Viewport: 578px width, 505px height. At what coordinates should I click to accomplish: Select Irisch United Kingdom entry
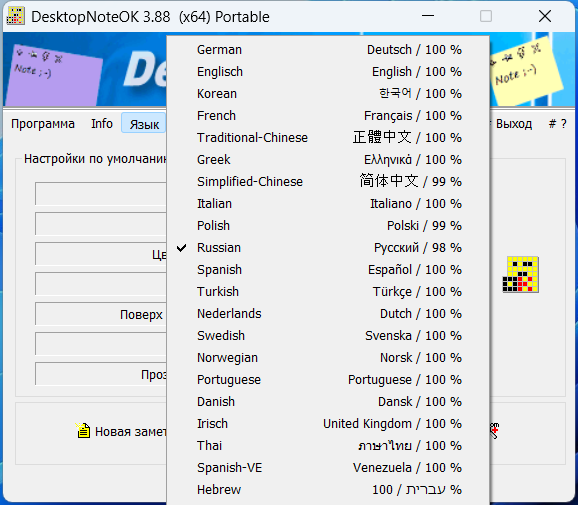click(328, 424)
